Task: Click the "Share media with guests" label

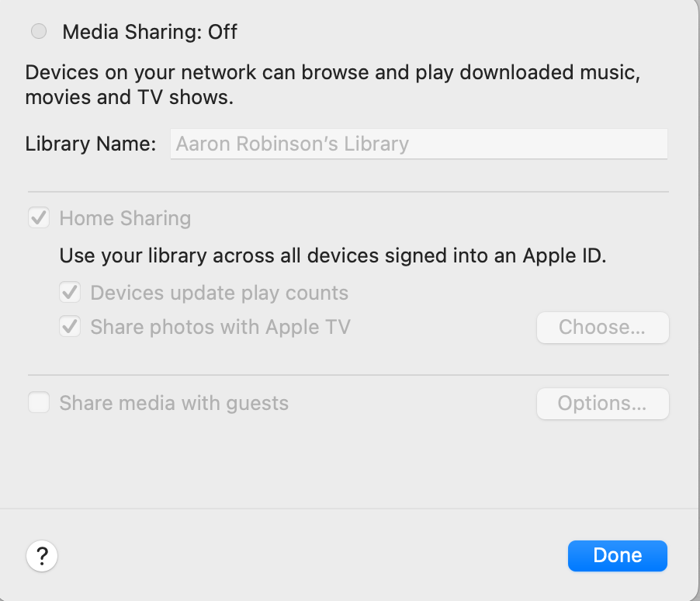Action: [174, 403]
